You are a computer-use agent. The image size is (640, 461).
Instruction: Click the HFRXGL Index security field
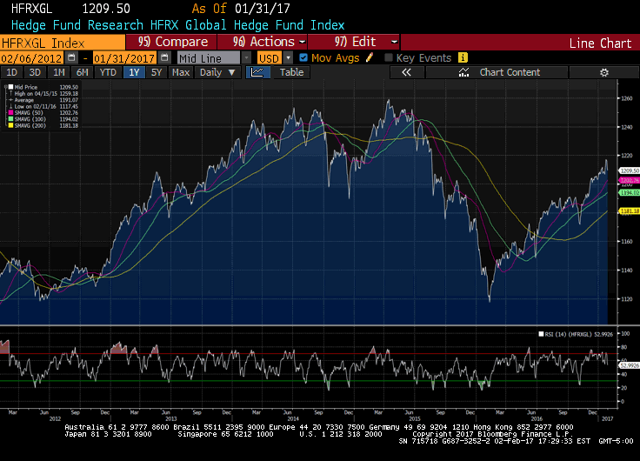(62, 42)
